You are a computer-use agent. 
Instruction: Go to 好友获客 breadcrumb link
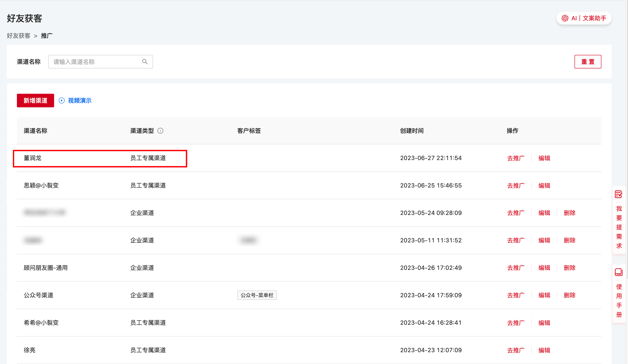(19, 36)
